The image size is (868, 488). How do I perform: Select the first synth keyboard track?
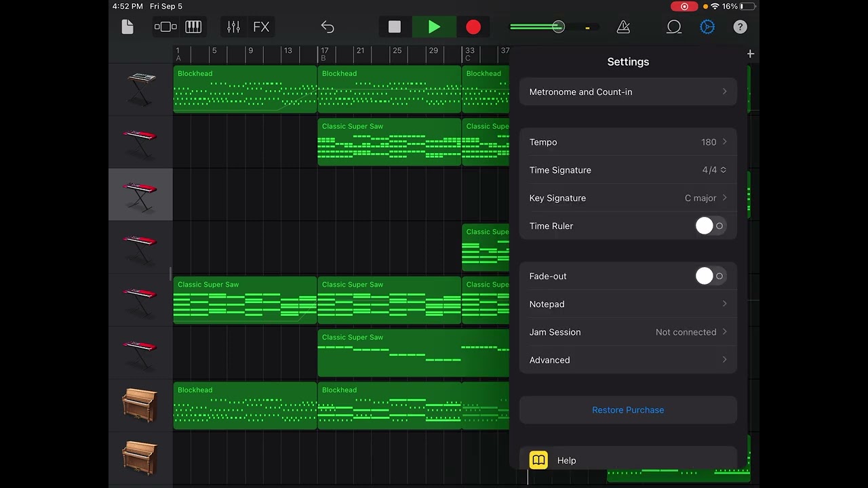[141, 89]
